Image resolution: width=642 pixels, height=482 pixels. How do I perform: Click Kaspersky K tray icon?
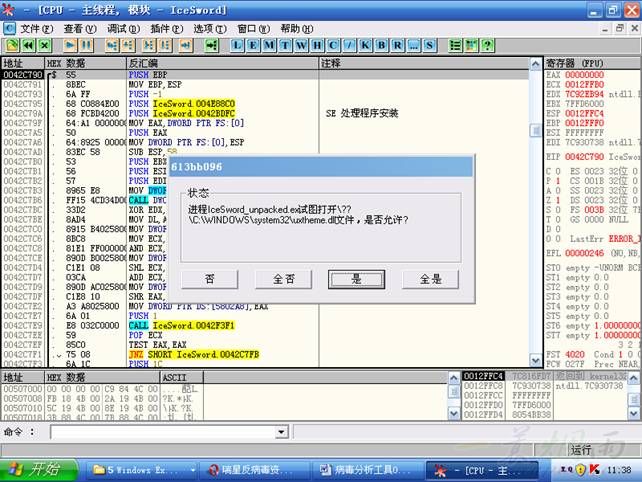pos(595,469)
